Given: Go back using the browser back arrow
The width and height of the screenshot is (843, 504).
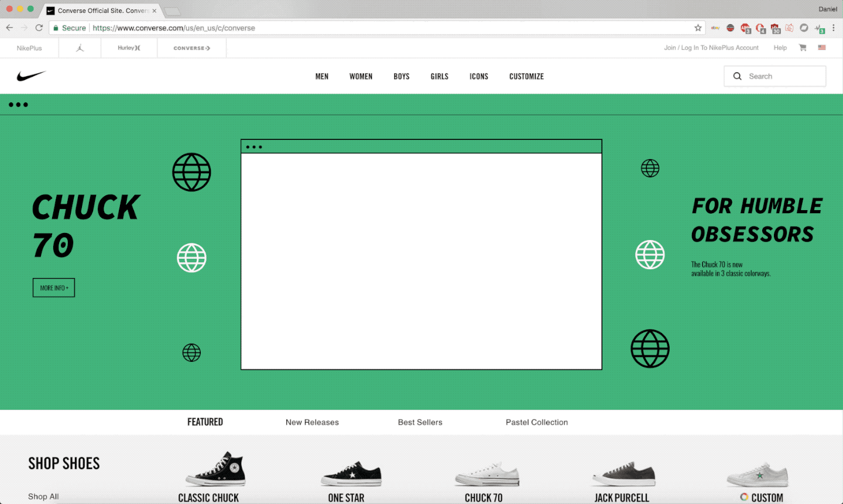Looking at the screenshot, I should tap(9, 28).
